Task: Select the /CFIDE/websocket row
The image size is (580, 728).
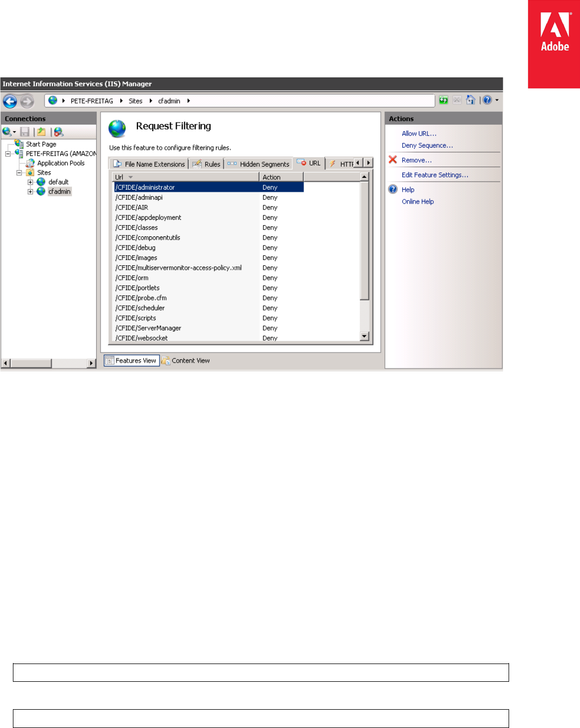Action: (208, 338)
